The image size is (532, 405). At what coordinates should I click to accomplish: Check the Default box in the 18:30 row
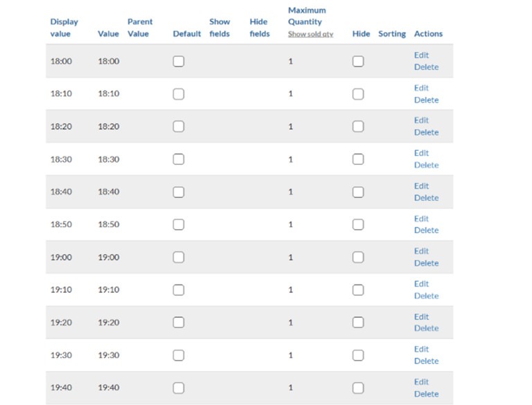tap(179, 159)
